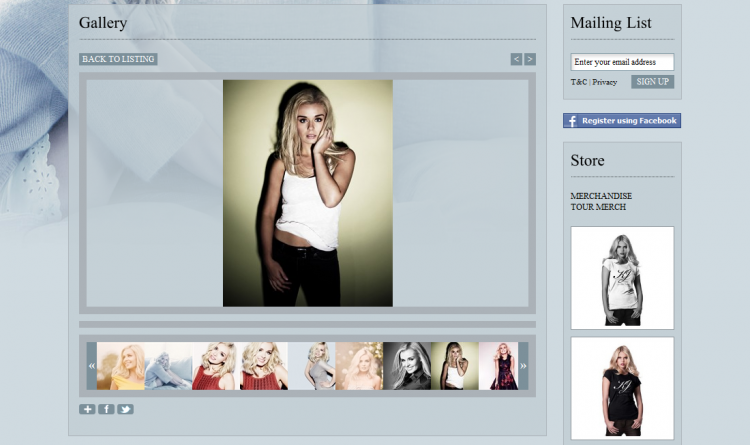Screen dimensions: 750x445
Task: Focus the email address input field
Action: click(622, 62)
